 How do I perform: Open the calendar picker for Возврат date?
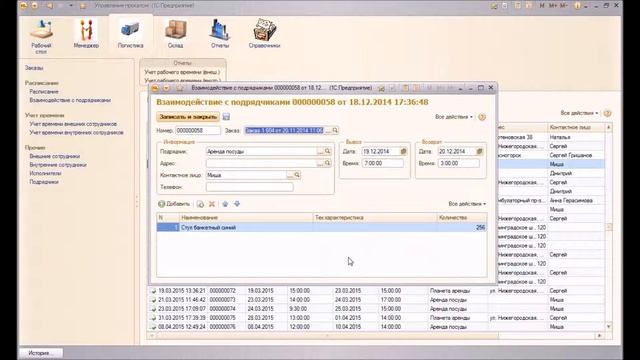click(x=479, y=151)
